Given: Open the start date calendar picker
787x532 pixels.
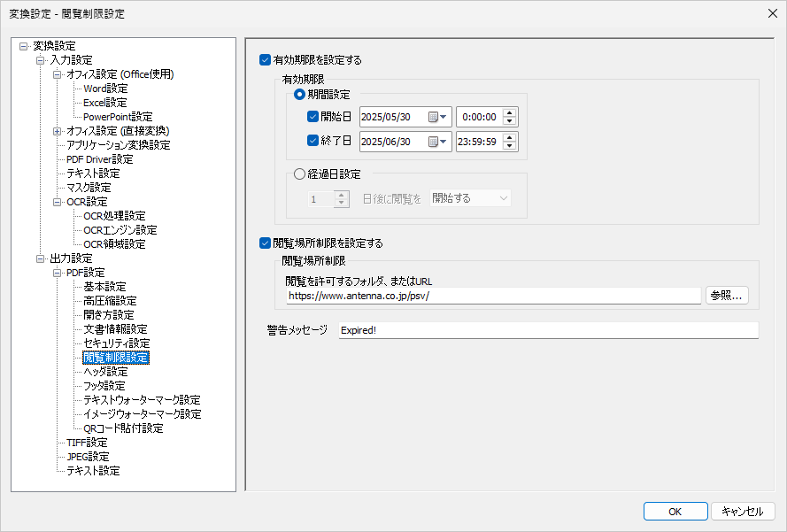Looking at the screenshot, I should click(x=439, y=117).
